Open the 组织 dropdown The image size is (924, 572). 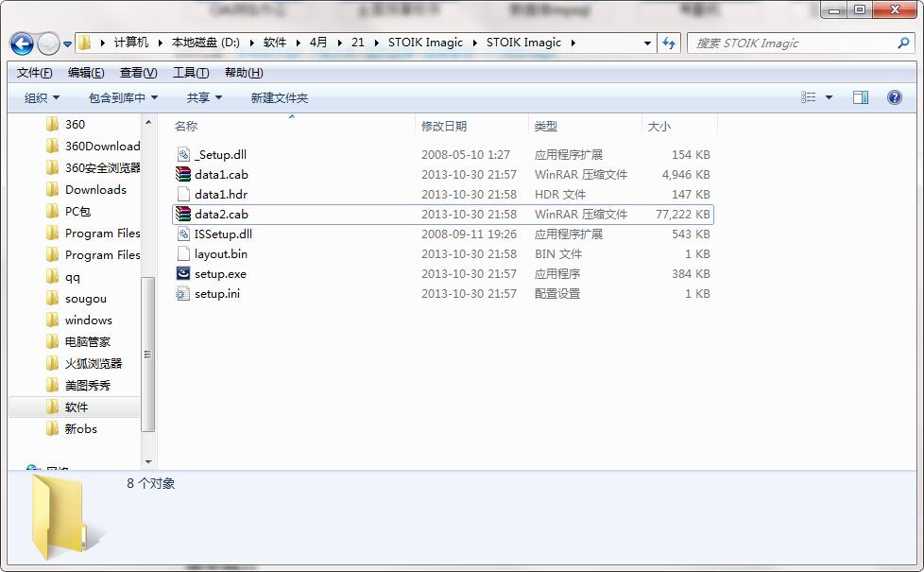point(42,98)
